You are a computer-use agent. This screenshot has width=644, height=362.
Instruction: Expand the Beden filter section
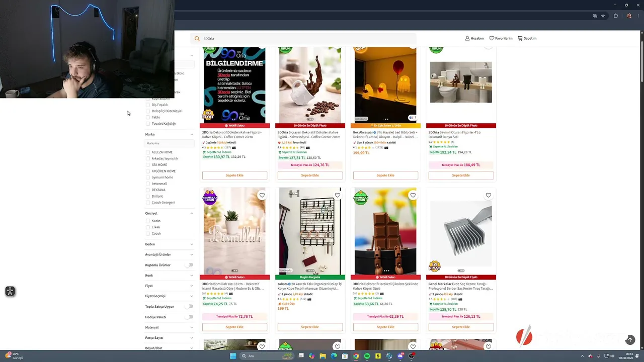pos(192,244)
